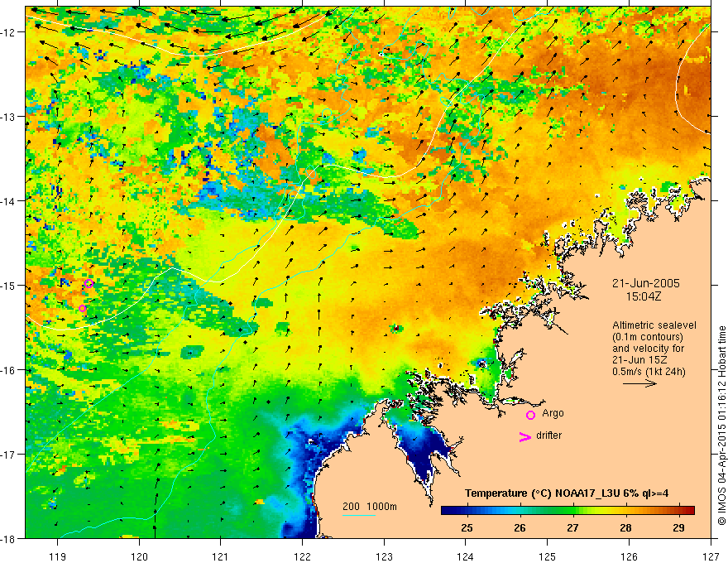
Task: Click the colorbar tick label '29'
Action: [x=679, y=527]
